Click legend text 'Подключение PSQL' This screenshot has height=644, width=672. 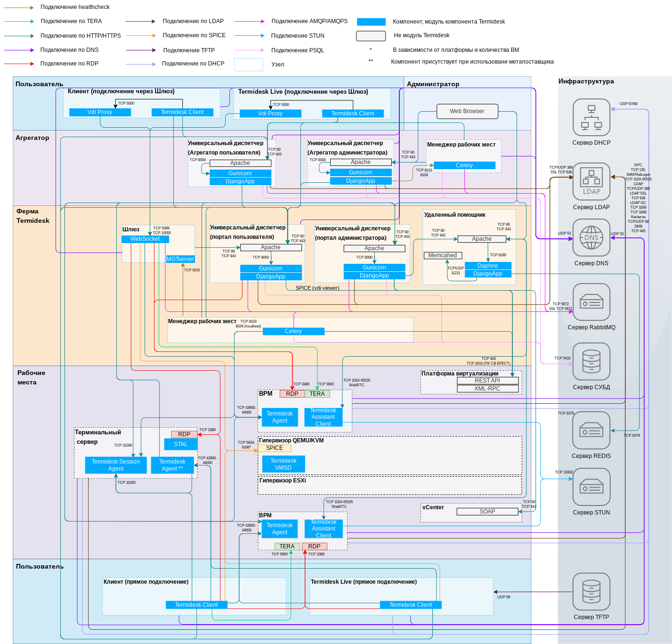tap(298, 50)
